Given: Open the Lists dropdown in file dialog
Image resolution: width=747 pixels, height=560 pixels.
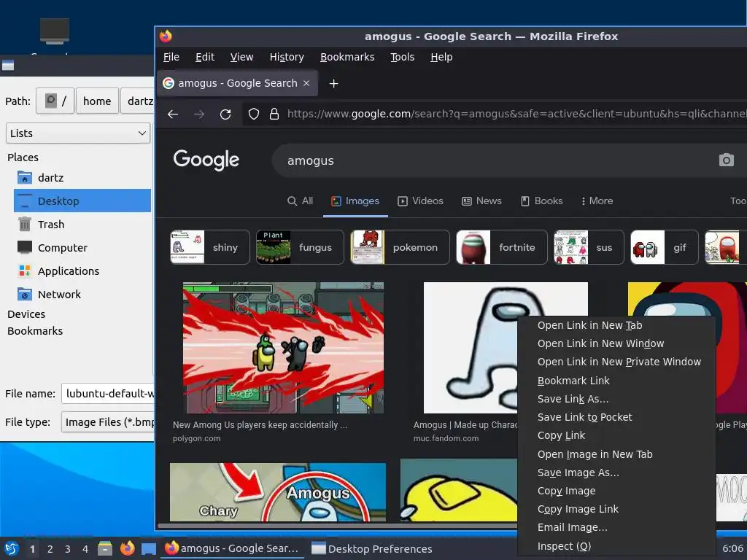Looking at the screenshot, I should click(78, 133).
